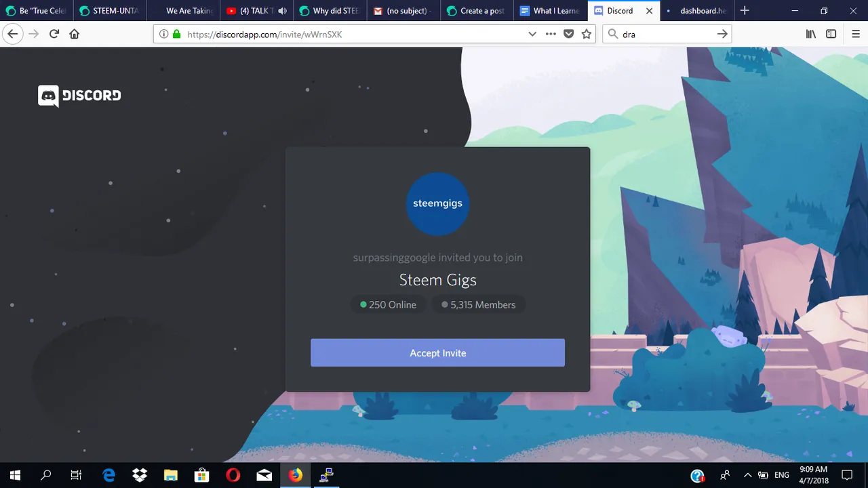This screenshot has height=488, width=868.
Task: Click the steemgigs server avatar
Action: [437, 204]
